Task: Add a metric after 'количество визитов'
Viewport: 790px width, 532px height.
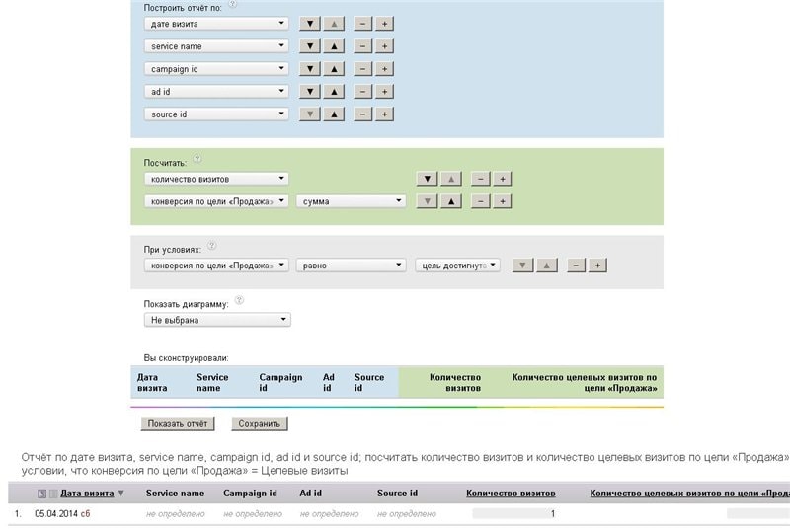Action: tap(503, 179)
